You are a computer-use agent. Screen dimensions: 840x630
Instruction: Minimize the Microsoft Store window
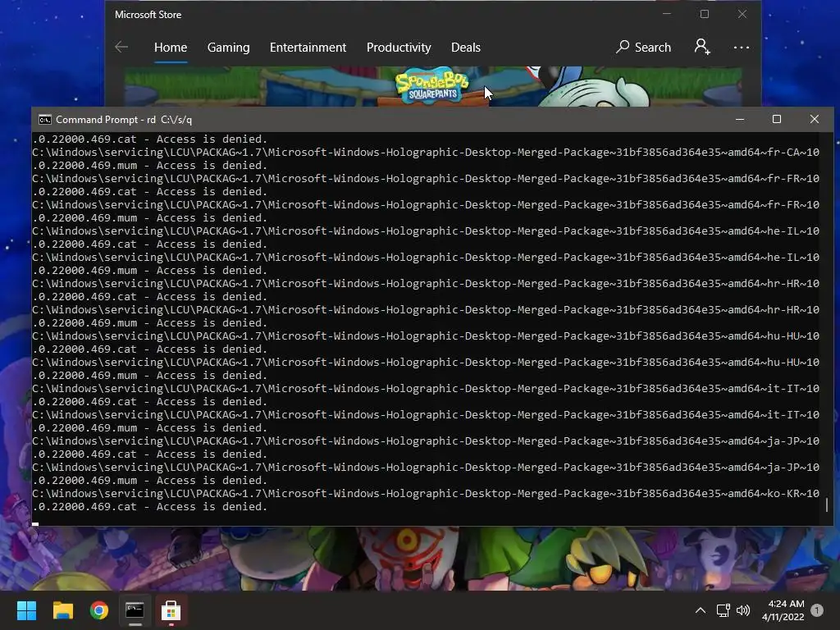[x=667, y=15]
